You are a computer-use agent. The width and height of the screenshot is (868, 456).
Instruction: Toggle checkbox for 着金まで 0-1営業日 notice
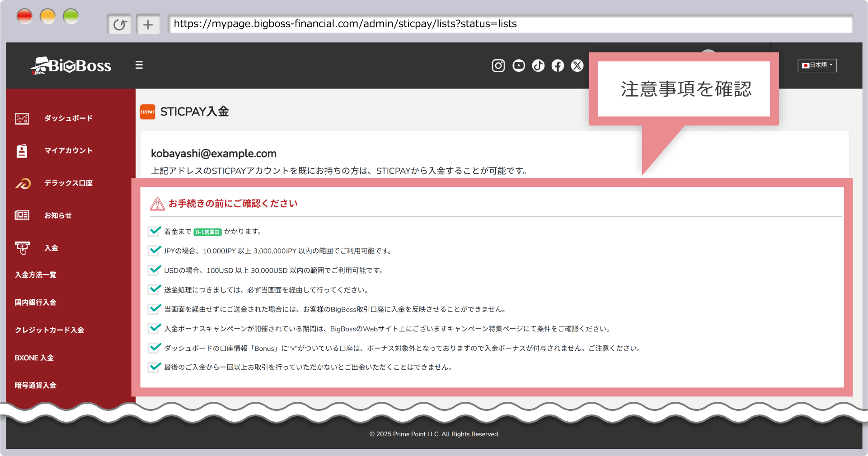(x=154, y=231)
